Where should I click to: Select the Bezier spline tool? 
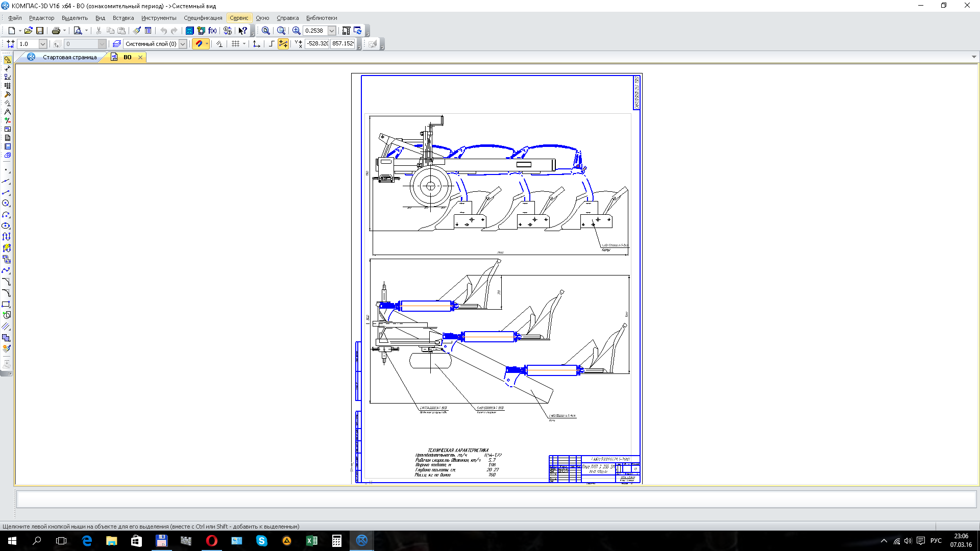coord(6,270)
